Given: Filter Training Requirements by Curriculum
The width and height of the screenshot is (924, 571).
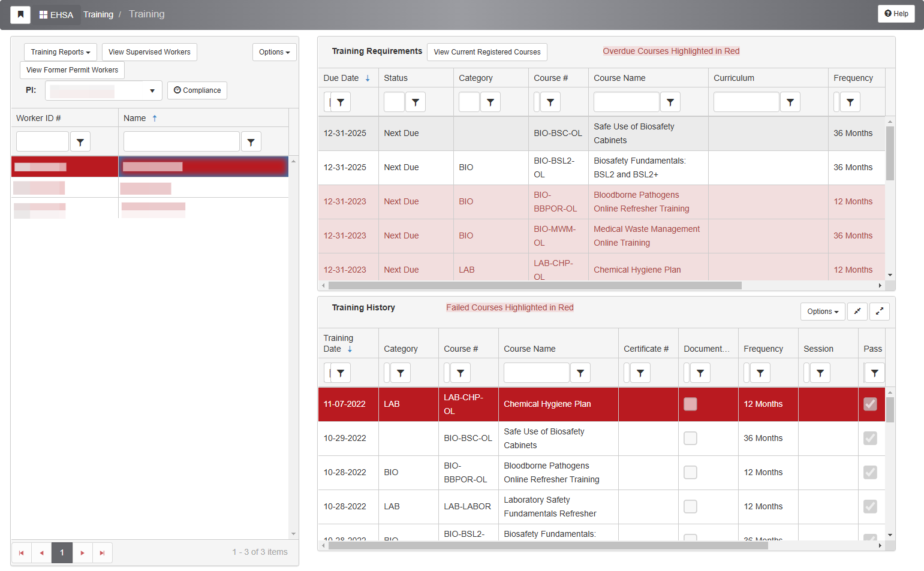Looking at the screenshot, I should pos(790,102).
